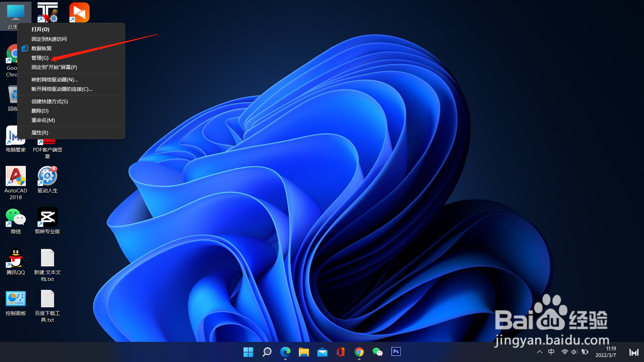Select the T-shaped app shortcut icon
The height and width of the screenshot is (362, 644).
[x=48, y=12]
